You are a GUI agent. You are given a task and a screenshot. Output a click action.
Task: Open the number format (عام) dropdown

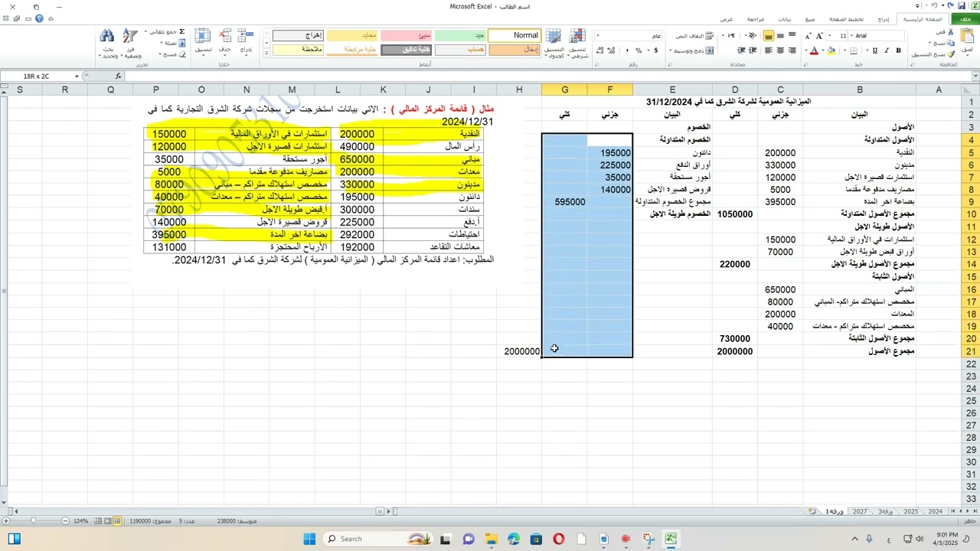coord(599,36)
